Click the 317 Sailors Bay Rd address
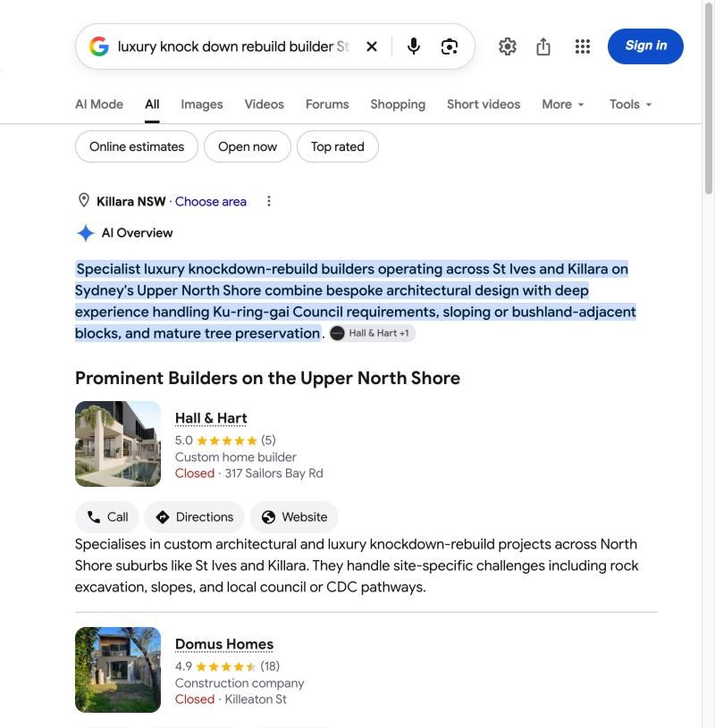The width and height of the screenshot is (715, 728). tap(274, 473)
